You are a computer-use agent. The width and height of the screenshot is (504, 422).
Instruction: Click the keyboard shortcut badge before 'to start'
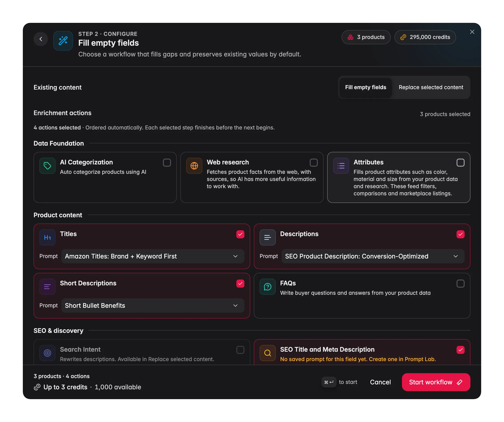[x=329, y=382]
